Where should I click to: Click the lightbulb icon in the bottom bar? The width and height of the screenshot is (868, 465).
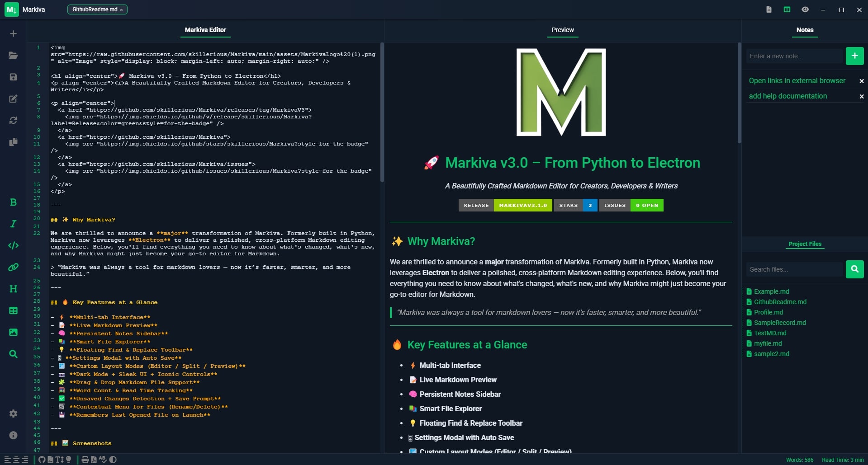(69, 460)
